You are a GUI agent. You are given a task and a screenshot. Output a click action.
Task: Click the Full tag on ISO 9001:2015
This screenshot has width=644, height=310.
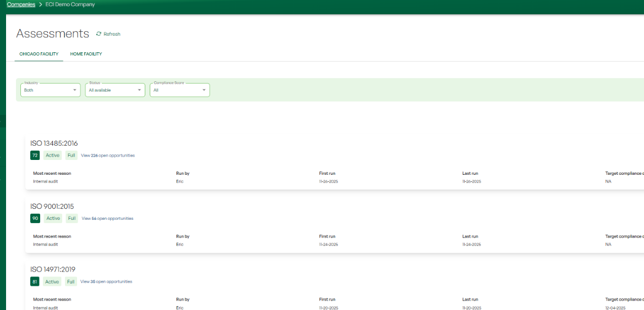(72, 219)
